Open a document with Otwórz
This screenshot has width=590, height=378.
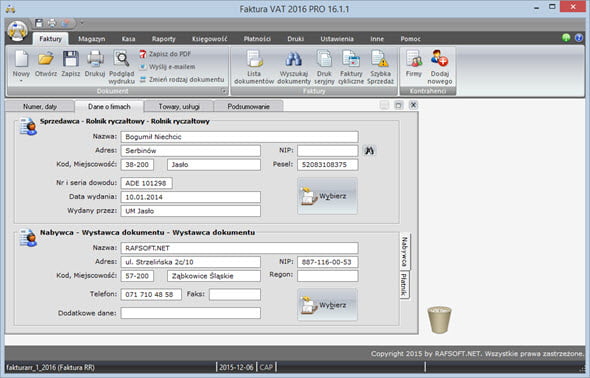pyautogui.click(x=46, y=64)
